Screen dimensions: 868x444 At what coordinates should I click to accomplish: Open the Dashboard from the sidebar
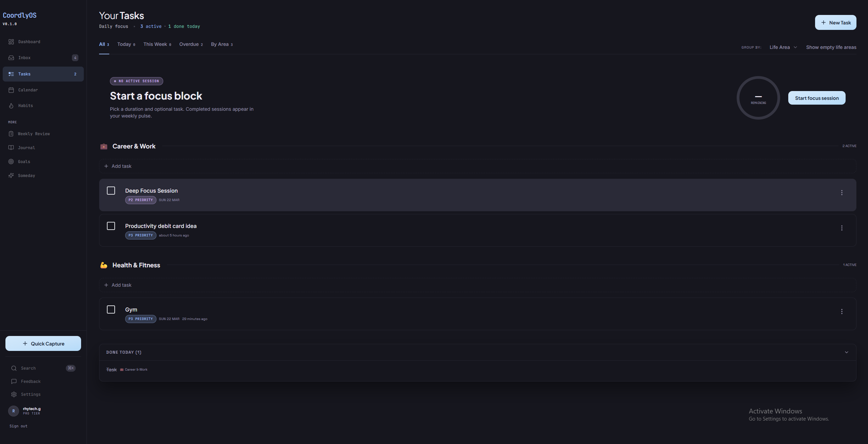29,41
